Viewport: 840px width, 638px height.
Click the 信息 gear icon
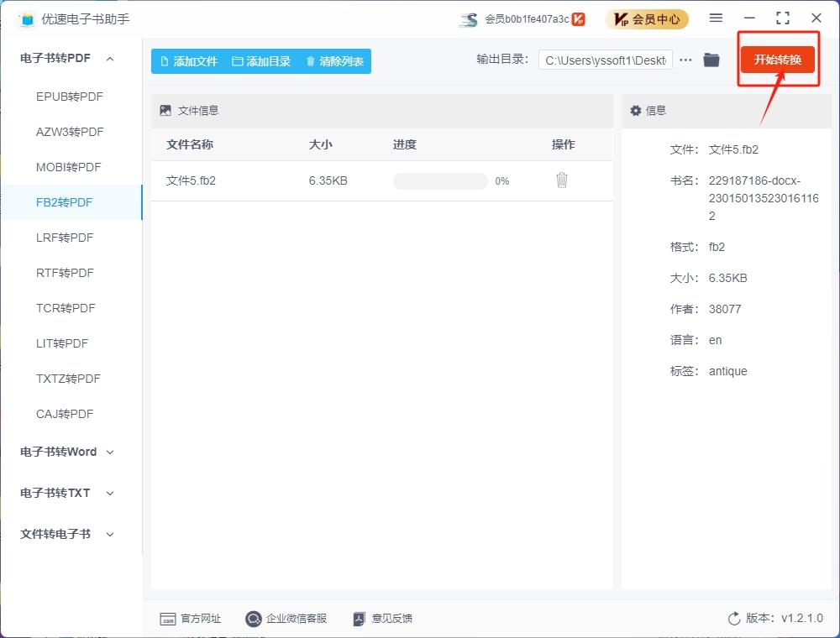tap(635, 111)
